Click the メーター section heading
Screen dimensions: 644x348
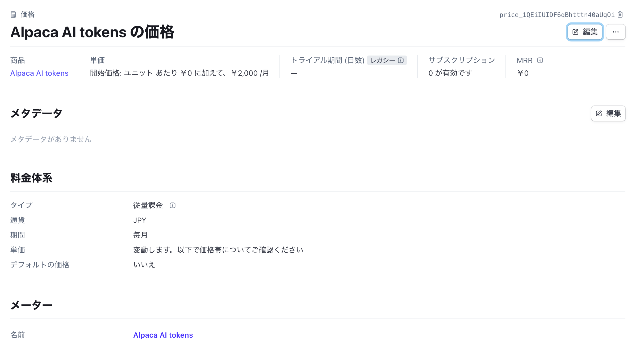tap(31, 305)
